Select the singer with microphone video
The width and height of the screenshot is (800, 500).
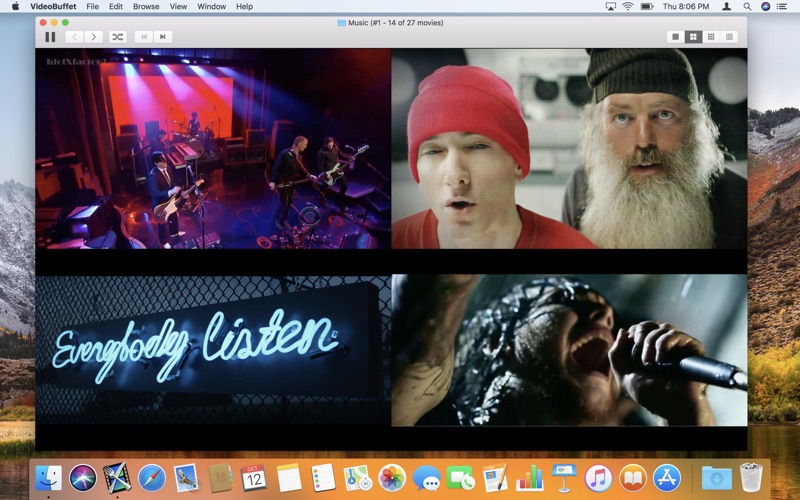pos(569,350)
